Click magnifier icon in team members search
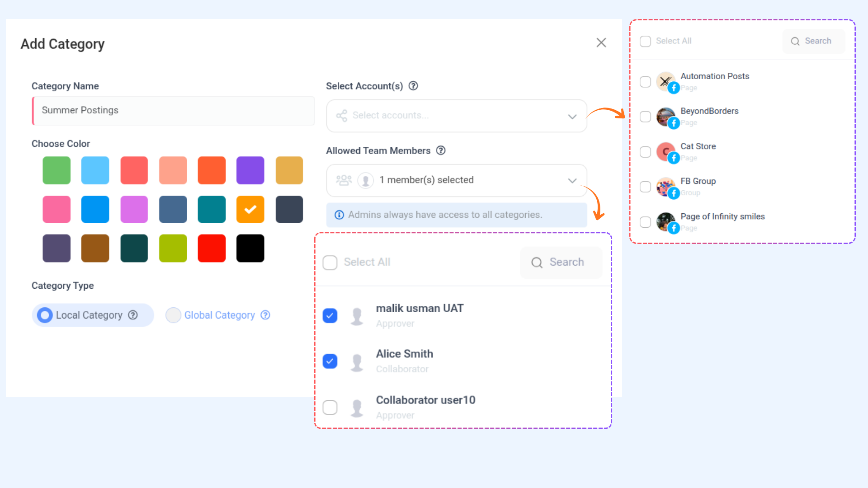This screenshot has height=488, width=868. (x=537, y=263)
